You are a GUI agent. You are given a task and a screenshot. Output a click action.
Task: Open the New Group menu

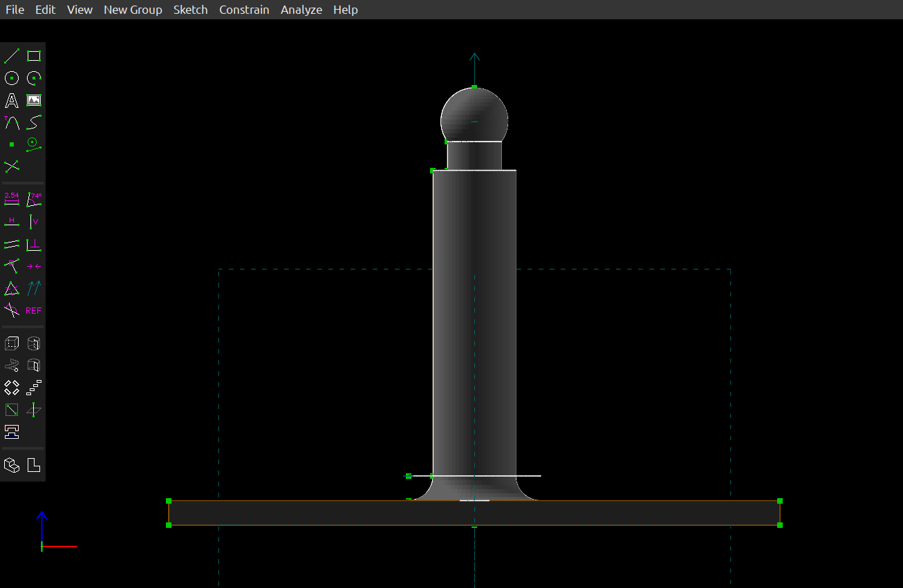coord(133,10)
